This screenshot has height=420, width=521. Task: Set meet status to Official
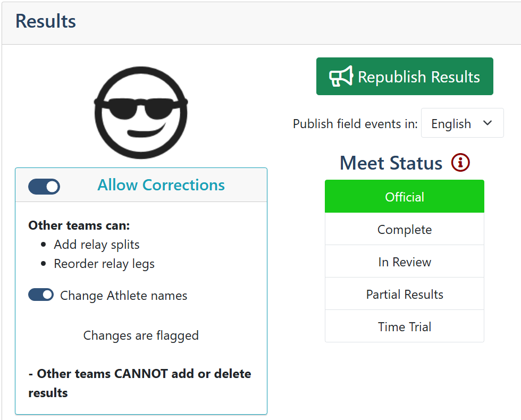405,196
